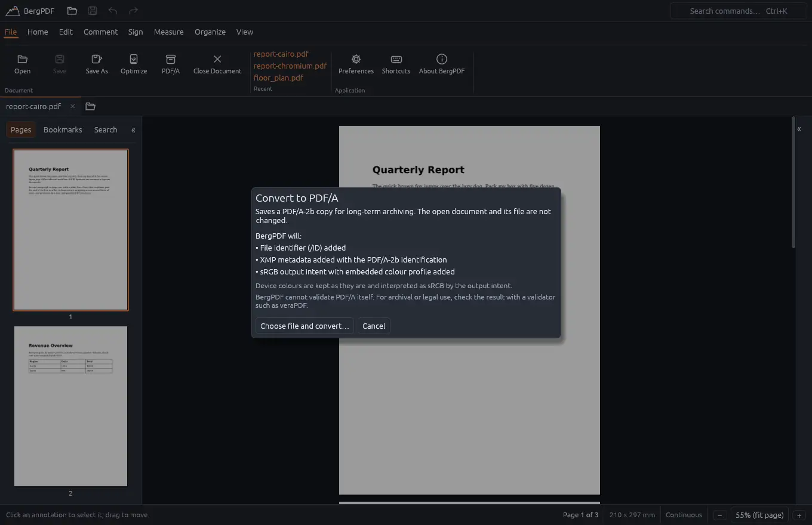Viewport: 812px width, 525px height.
Task: Click the Search commands input field
Action: [739, 11]
